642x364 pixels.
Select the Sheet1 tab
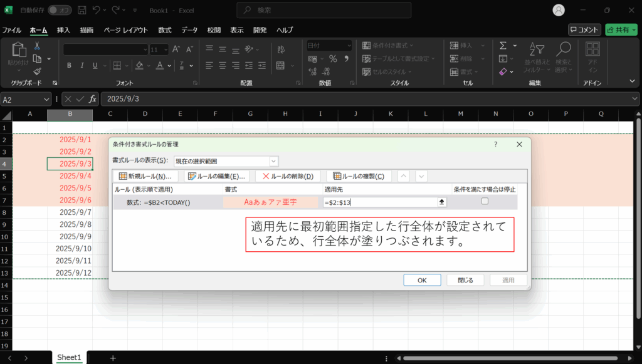(x=69, y=358)
